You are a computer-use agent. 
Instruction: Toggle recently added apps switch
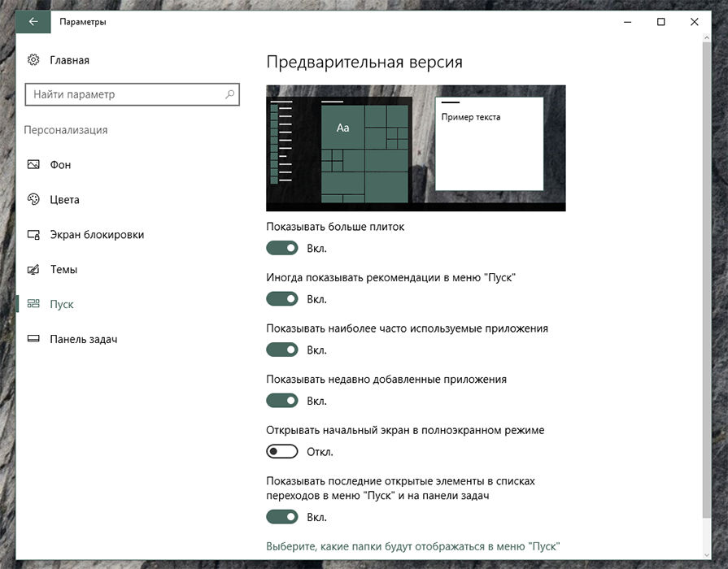pyautogui.click(x=282, y=401)
